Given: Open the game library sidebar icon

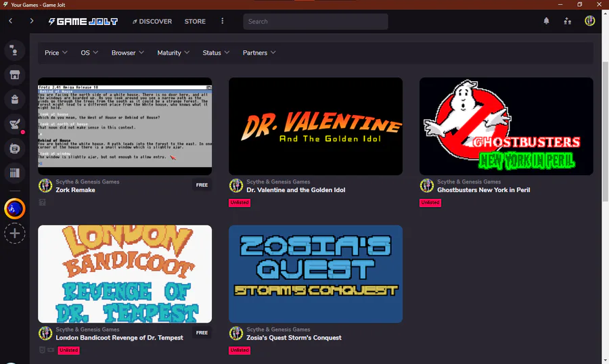Looking at the screenshot, I should (x=15, y=173).
